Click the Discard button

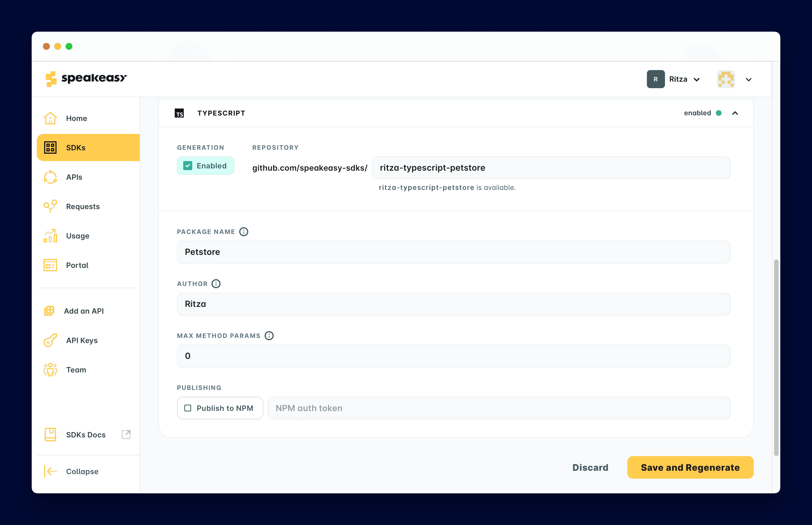590,467
